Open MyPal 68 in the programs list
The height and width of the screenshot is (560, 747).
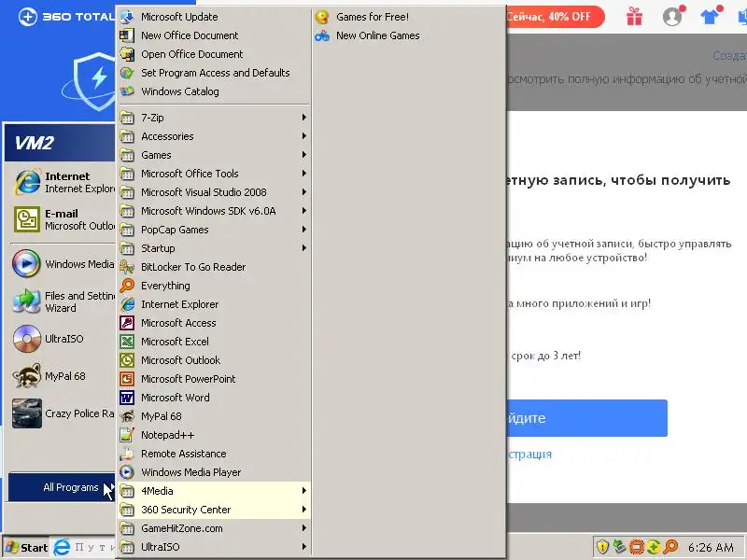[215, 415]
